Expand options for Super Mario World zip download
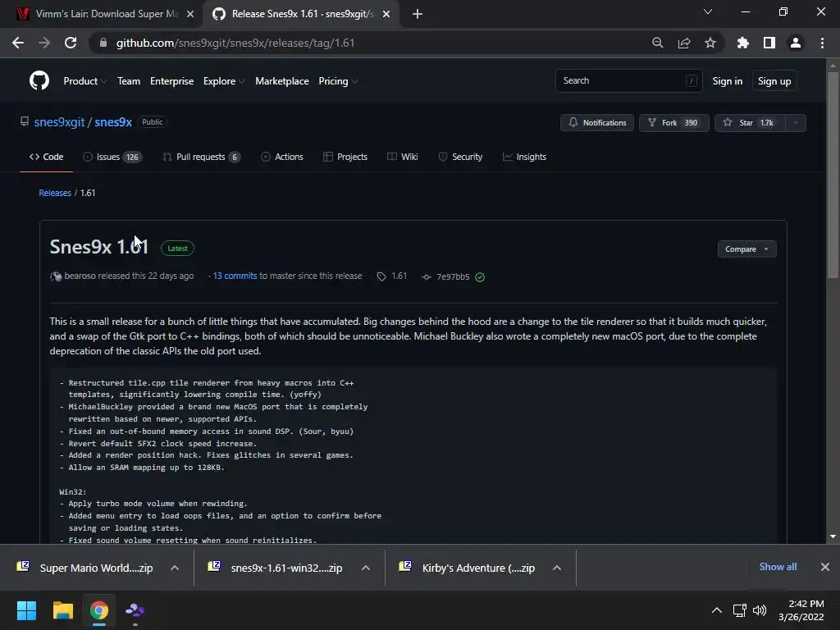This screenshot has width=840, height=630. [x=175, y=568]
